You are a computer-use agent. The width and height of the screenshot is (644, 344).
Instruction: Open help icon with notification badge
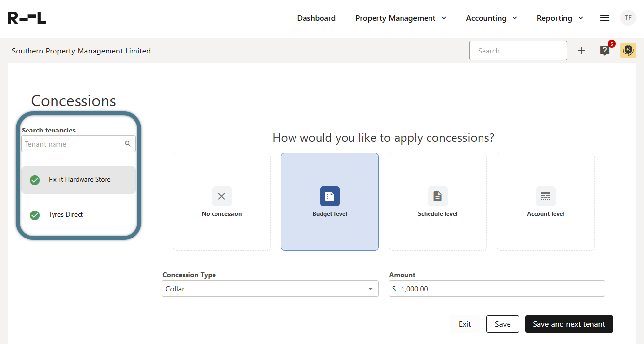coord(605,51)
